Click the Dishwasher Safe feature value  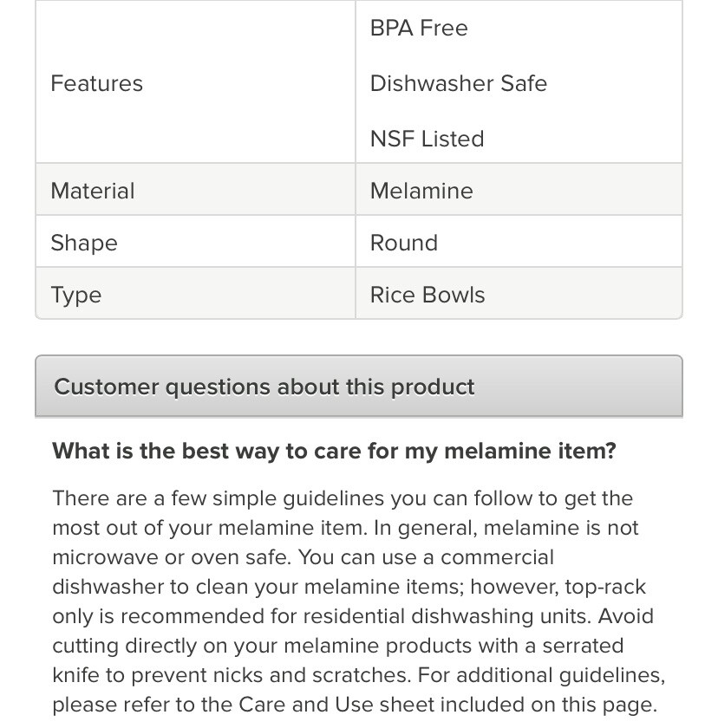458,84
